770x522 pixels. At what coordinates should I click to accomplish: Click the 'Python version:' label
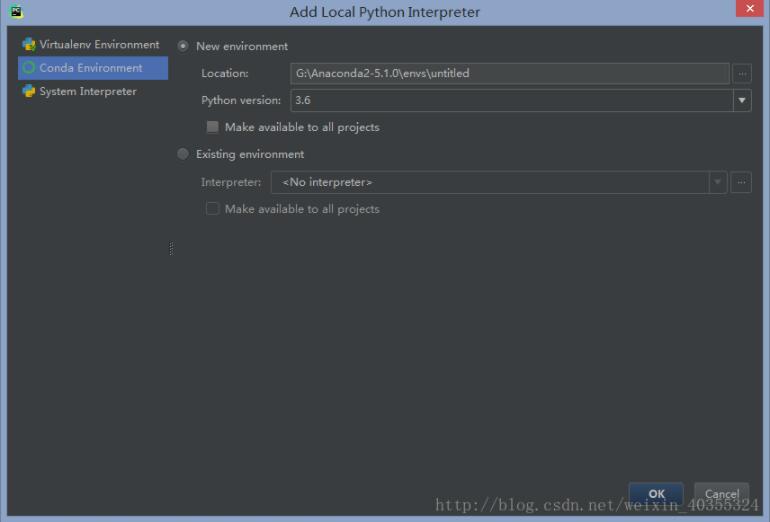coord(241,100)
